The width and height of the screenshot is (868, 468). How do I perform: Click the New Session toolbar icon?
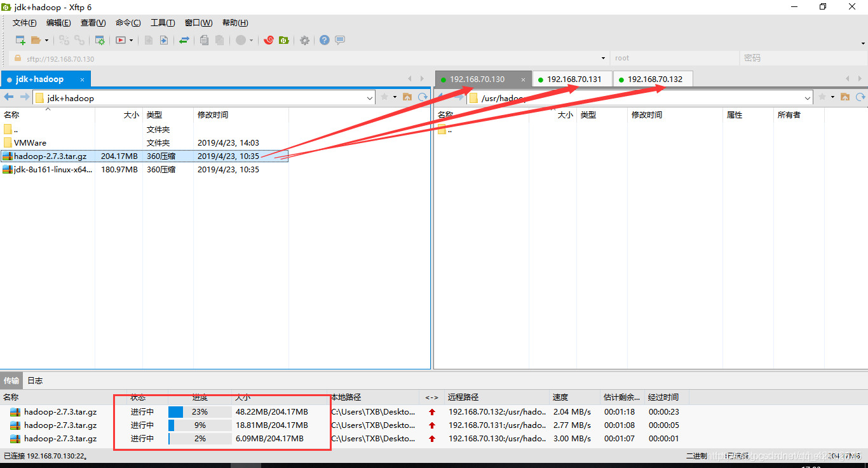pyautogui.click(x=20, y=40)
